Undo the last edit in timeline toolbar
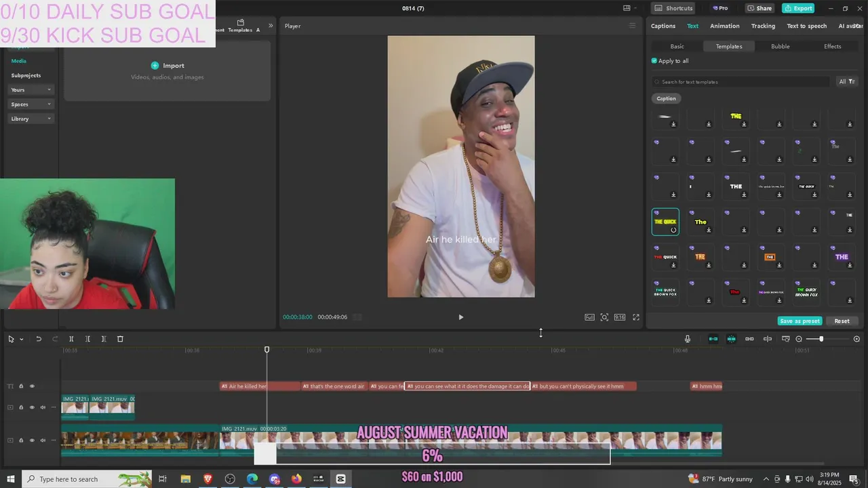This screenshot has height=488, width=868. click(39, 339)
